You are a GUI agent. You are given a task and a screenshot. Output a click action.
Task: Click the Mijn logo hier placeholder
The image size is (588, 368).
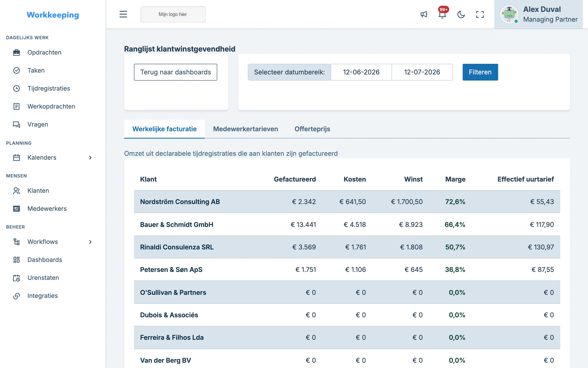173,14
